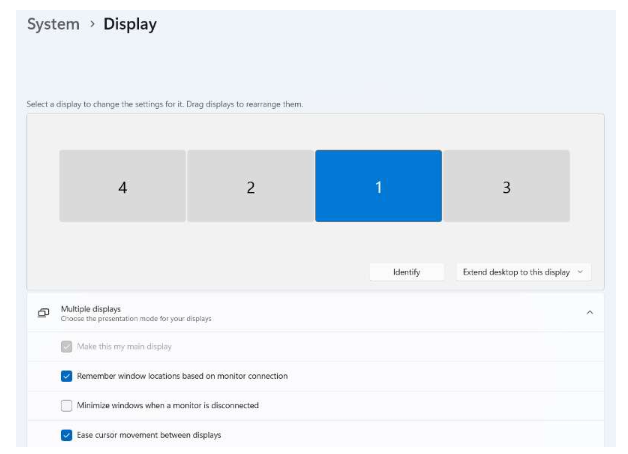628x454 pixels.
Task: Select the highlighted display 1
Action: [378, 186]
